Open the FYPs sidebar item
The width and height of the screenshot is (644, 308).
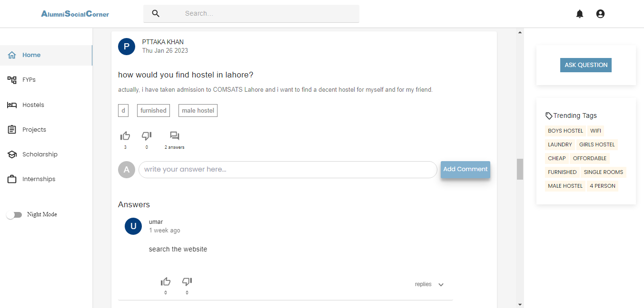tap(29, 80)
